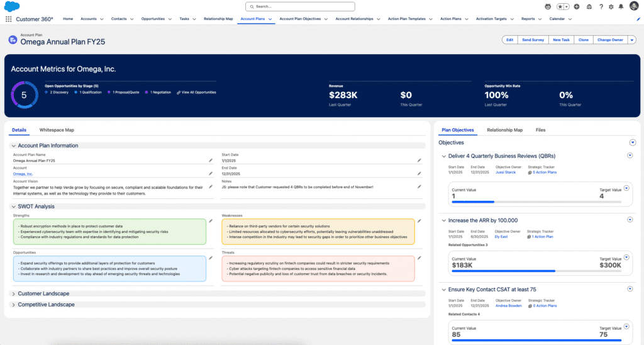Open objective owner Jussi Starck link
The height and width of the screenshot is (345, 644).
click(505, 172)
